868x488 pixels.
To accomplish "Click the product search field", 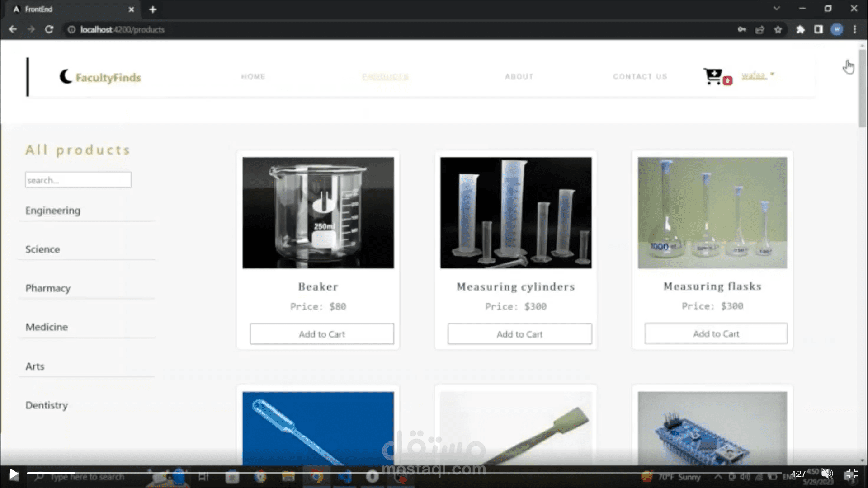I will [x=78, y=180].
